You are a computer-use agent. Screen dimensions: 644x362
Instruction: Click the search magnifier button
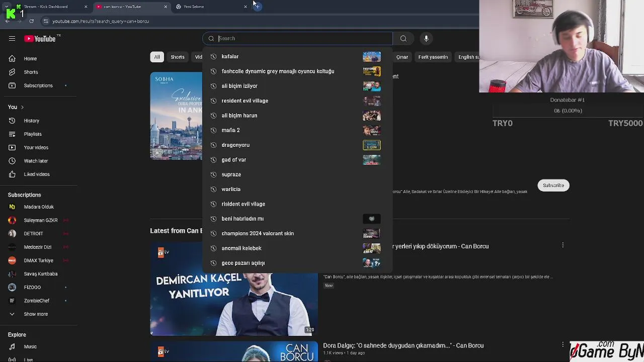click(x=404, y=39)
